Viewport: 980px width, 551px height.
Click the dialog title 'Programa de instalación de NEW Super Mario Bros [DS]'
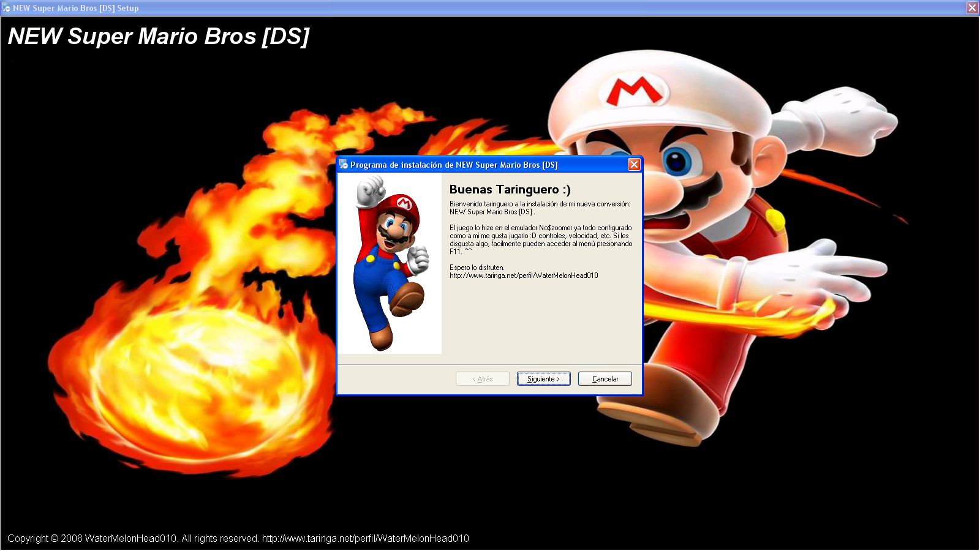(454, 165)
